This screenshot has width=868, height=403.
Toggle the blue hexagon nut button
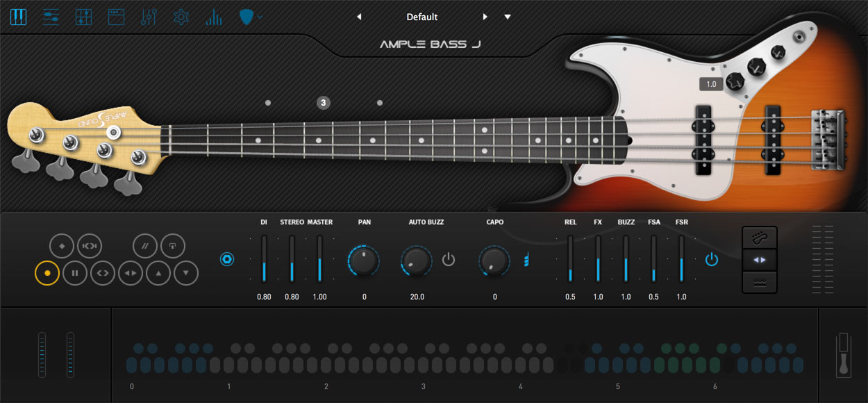(227, 259)
